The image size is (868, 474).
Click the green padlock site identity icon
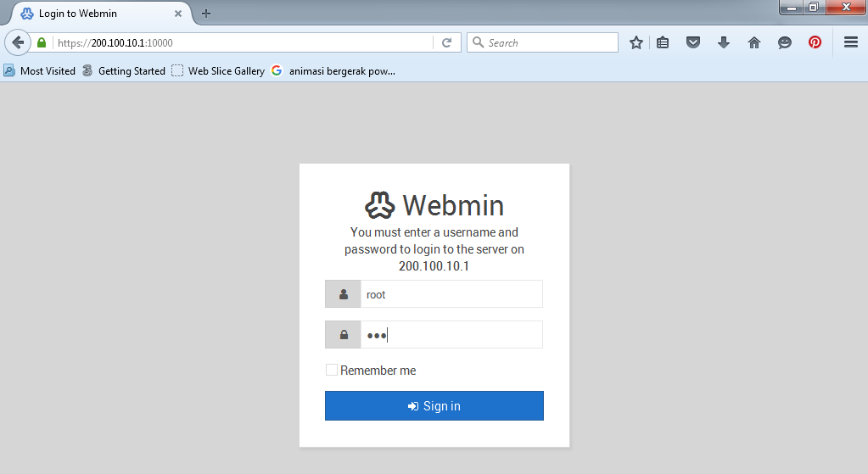tap(42, 42)
